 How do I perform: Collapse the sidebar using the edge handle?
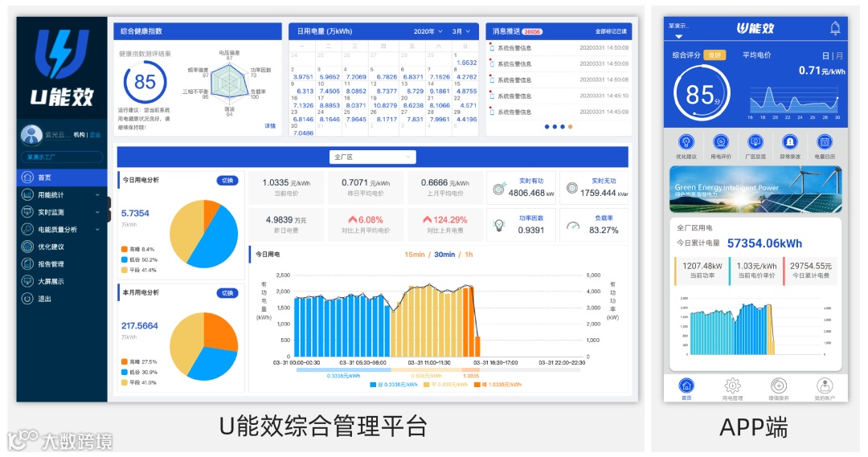point(109,209)
